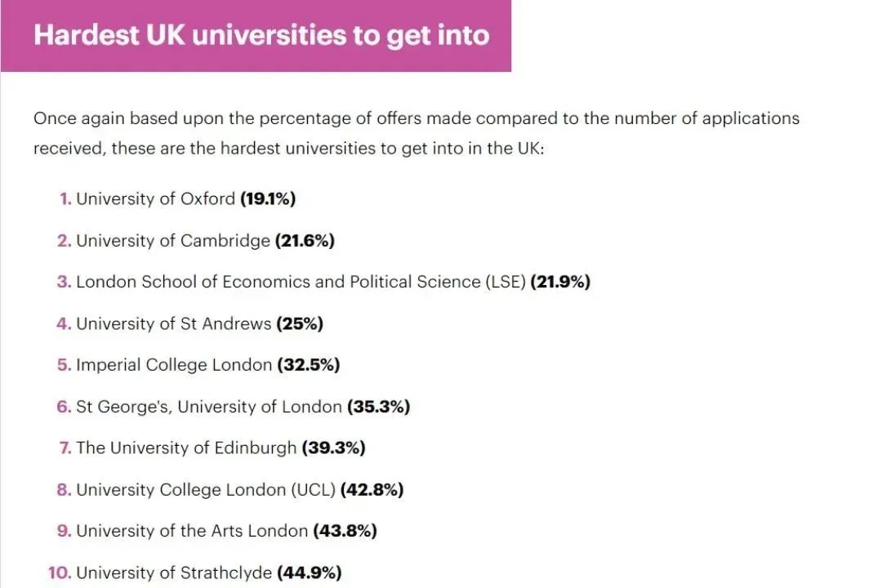The image size is (869, 588).
Task: Click the number 1 list marker
Action: (x=66, y=199)
